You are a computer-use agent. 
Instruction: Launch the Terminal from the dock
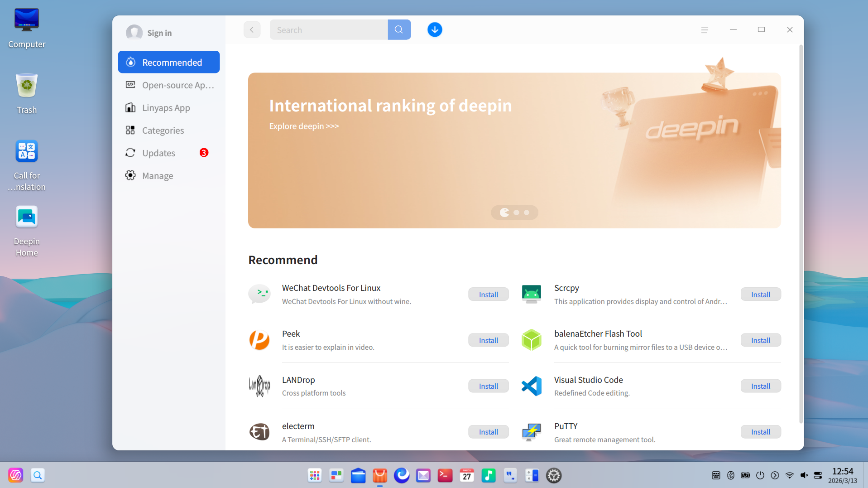[x=445, y=475]
